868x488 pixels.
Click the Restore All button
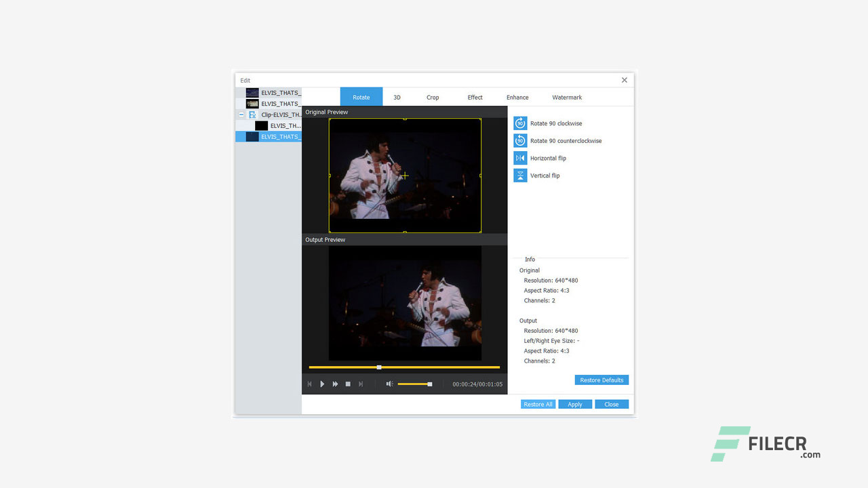[x=538, y=404]
